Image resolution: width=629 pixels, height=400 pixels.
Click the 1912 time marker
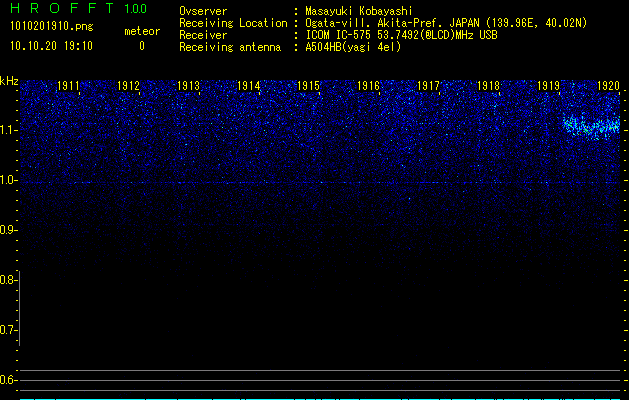[x=128, y=86]
